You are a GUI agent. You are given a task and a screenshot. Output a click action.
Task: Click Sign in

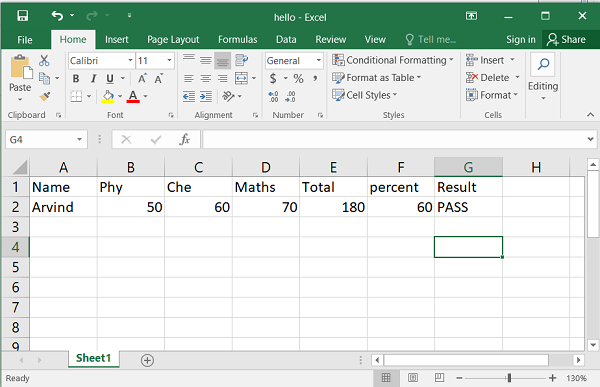(521, 39)
